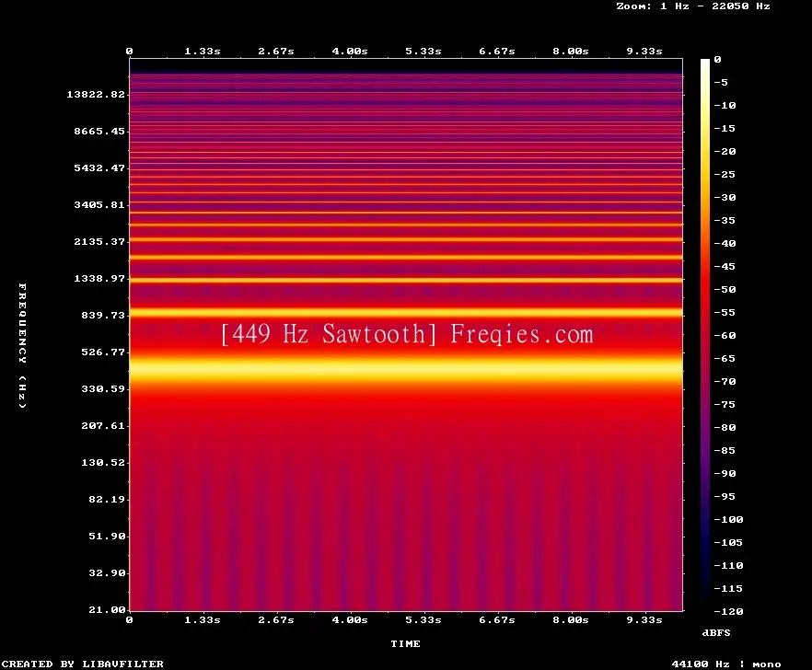The height and width of the screenshot is (670, 812).
Task: Click 4.00s on the upper time axis
Action: tap(350, 52)
